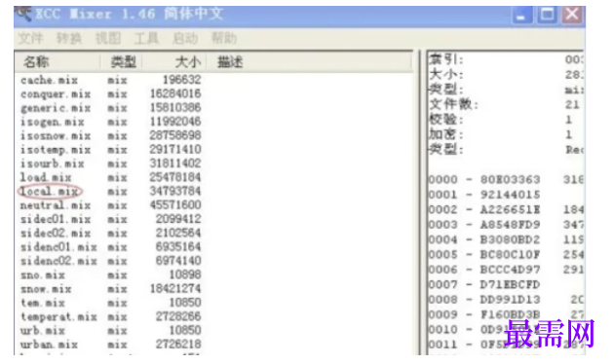Viewport: 613px width, 364px height.
Task: Click the 校验: label in info pane
Action: (446, 119)
